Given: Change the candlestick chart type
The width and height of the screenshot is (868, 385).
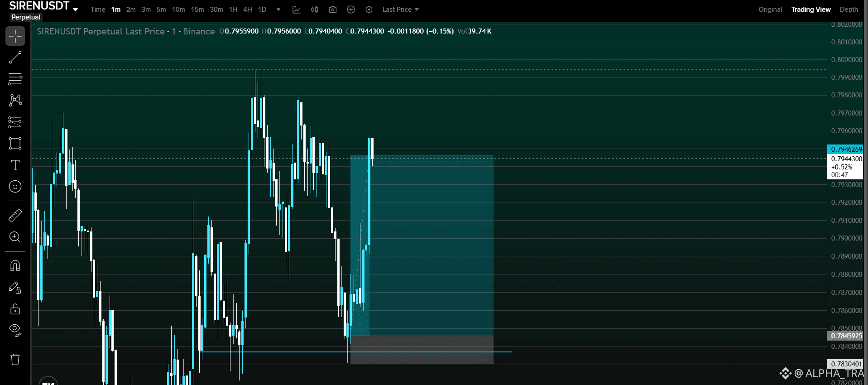Looking at the screenshot, I should pyautogui.click(x=315, y=10).
